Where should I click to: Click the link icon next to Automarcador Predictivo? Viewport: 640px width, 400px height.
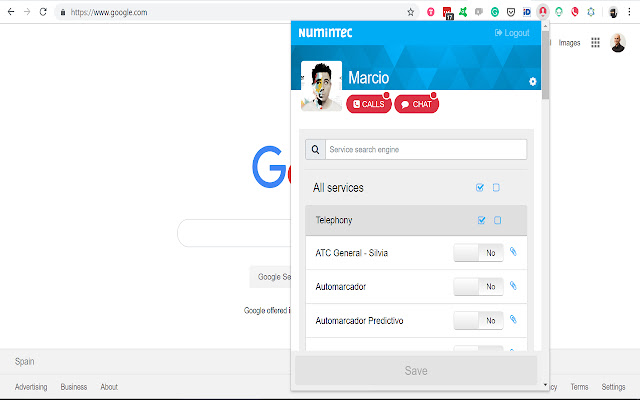[513, 320]
